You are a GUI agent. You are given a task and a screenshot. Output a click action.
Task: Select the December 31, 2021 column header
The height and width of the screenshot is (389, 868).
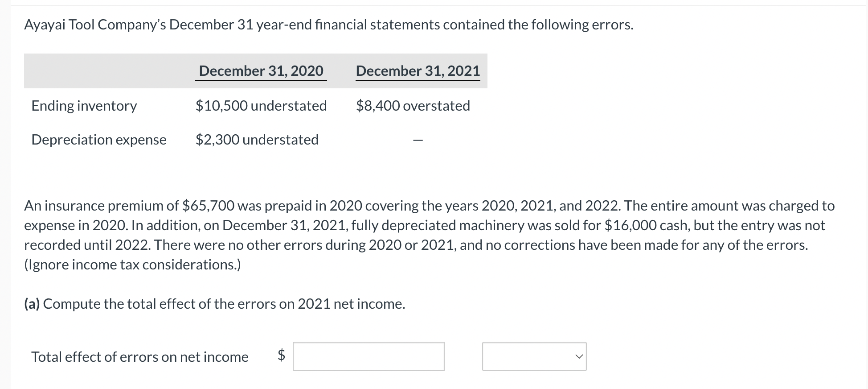(418, 70)
